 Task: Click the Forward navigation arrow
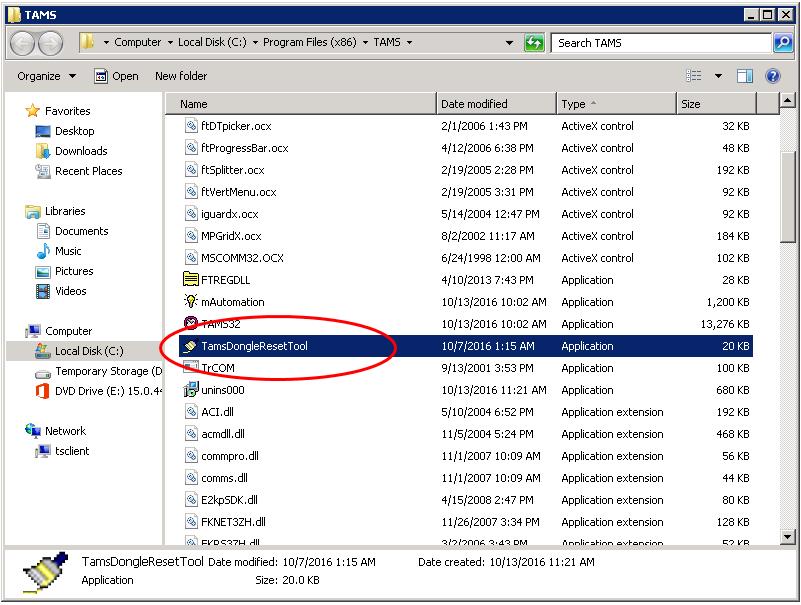(x=51, y=43)
